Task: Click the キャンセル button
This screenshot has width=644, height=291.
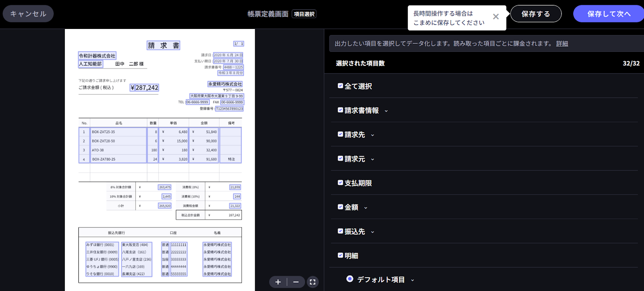Action: pyautogui.click(x=28, y=14)
